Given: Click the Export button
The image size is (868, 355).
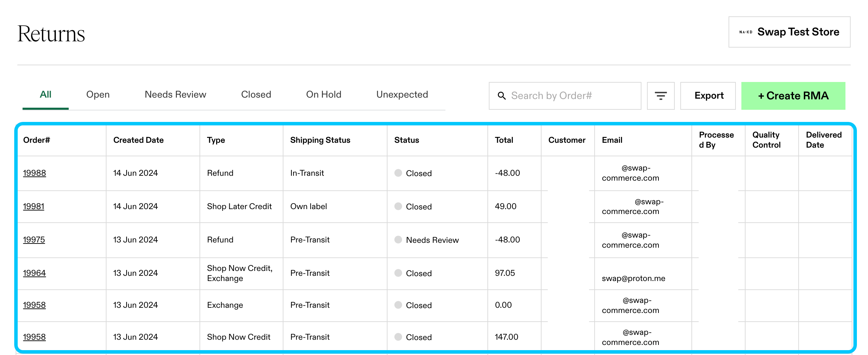Looking at the screenshot, I should 708,96.
